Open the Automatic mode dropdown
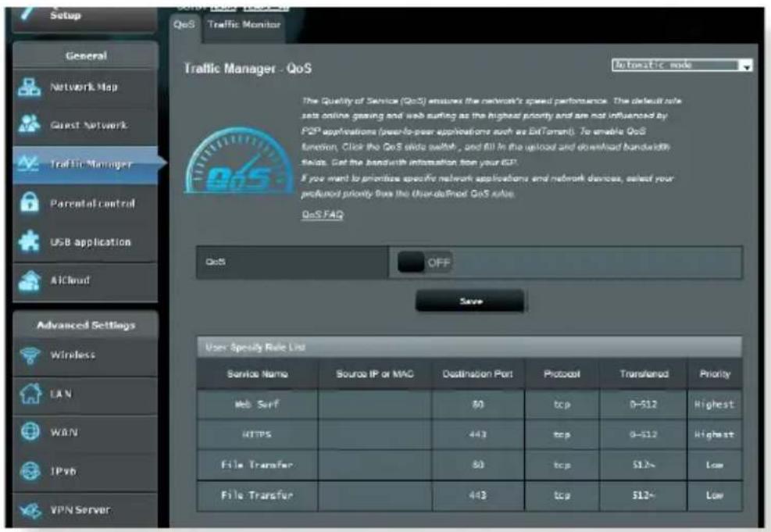 [682, 65]
